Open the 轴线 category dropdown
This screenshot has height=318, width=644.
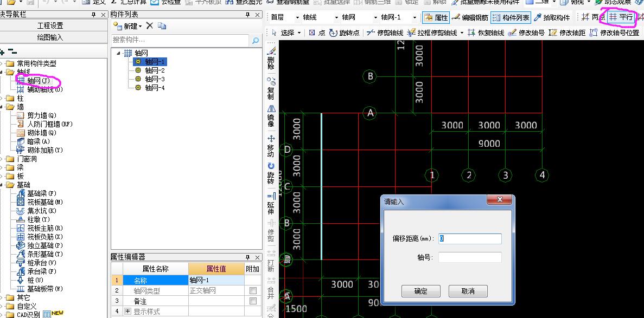[336, 18]
